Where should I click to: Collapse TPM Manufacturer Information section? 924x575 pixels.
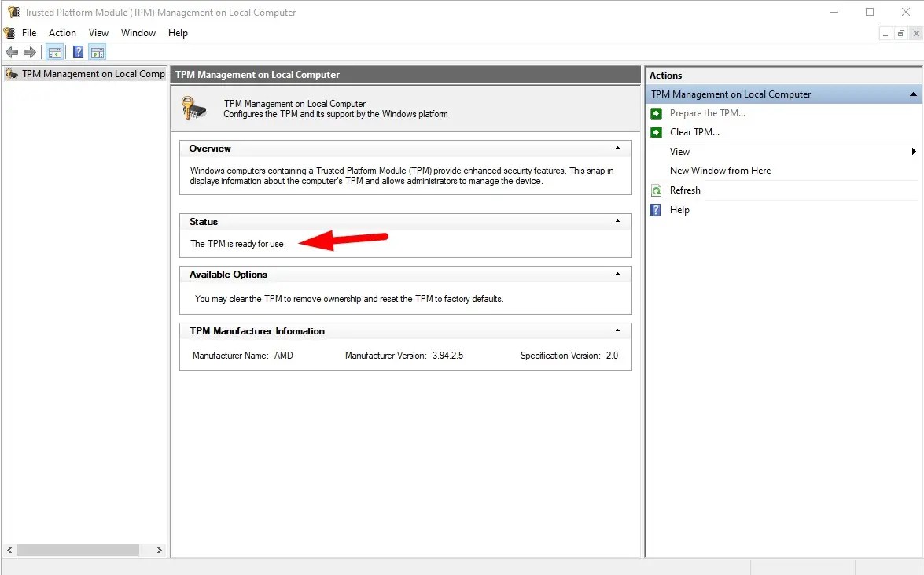coord(617,330)
